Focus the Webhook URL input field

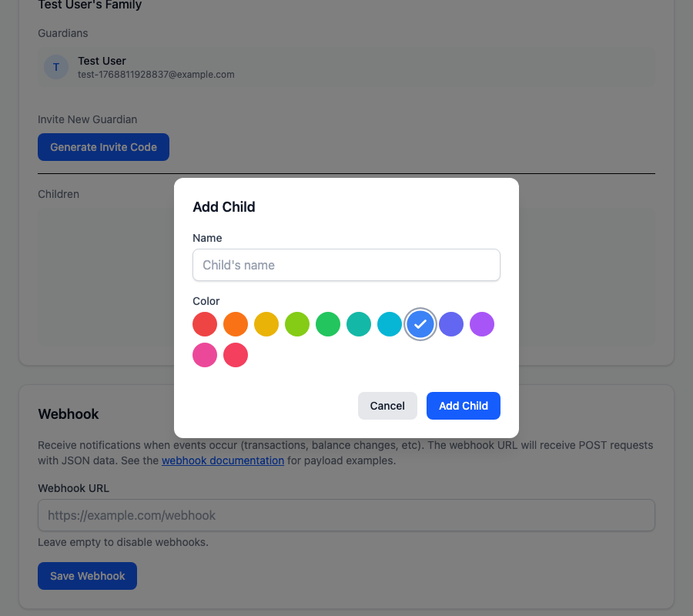(x=346, y=515)
